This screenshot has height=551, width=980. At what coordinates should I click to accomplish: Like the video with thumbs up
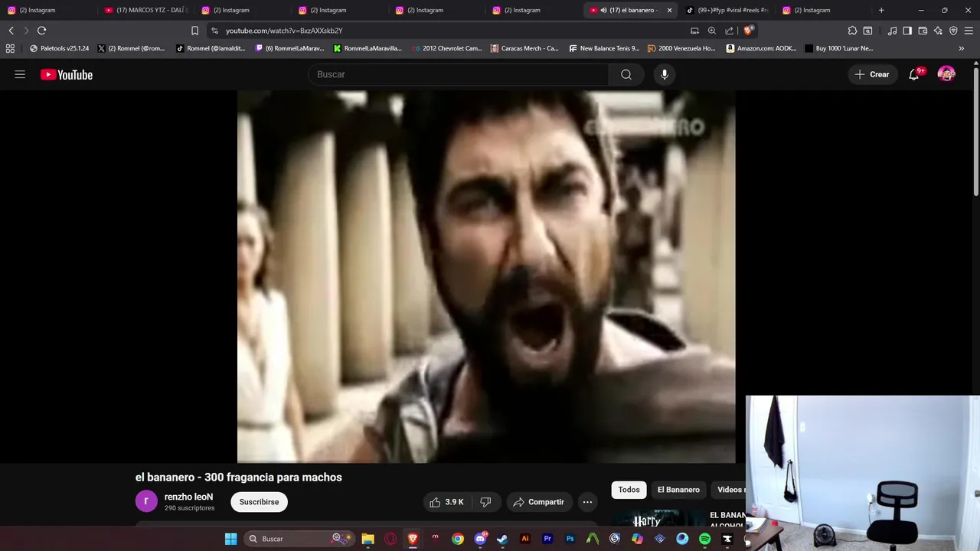[446, 502]
